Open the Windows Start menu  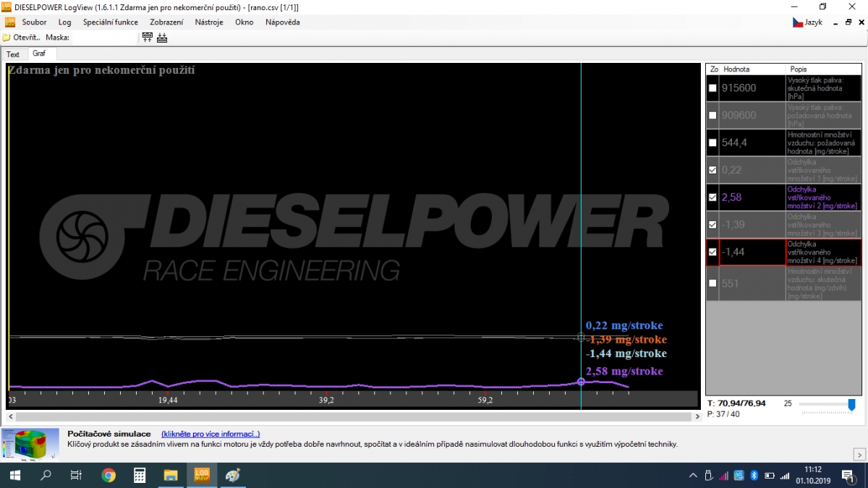click(x=14, y=475)
